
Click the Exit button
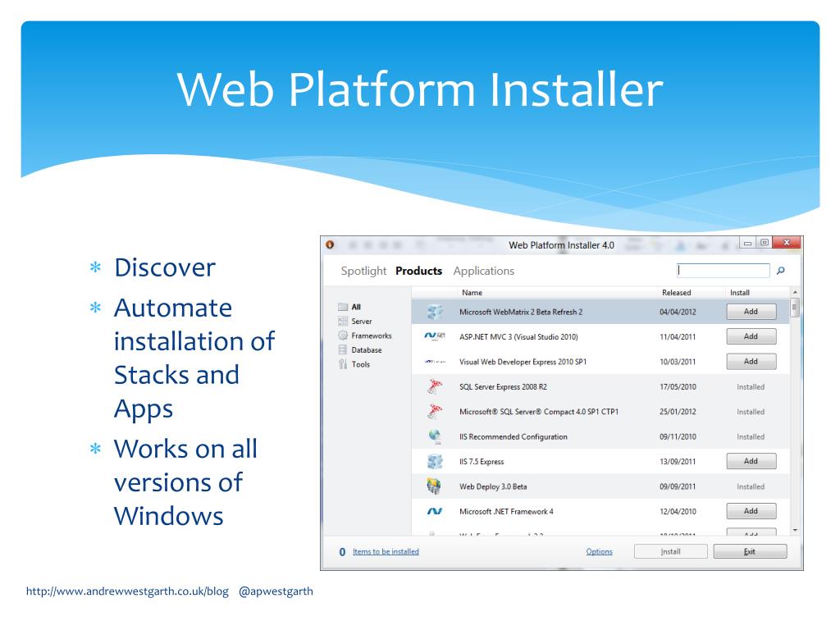[750, 551]
